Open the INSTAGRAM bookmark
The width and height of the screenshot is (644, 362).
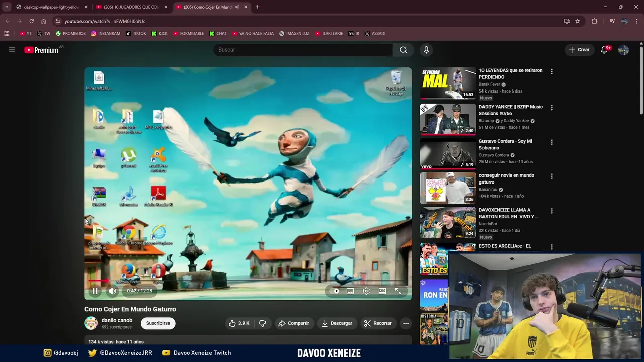pos(106,34)
